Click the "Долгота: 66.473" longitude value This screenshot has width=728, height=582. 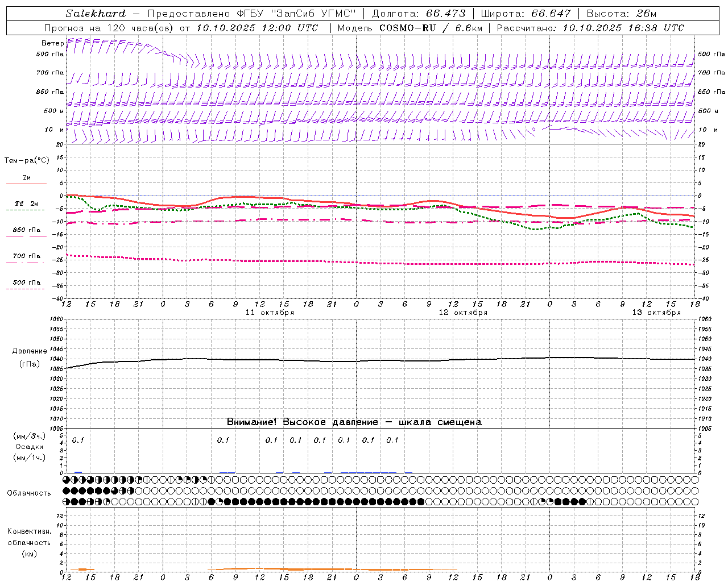pos(419,14)
